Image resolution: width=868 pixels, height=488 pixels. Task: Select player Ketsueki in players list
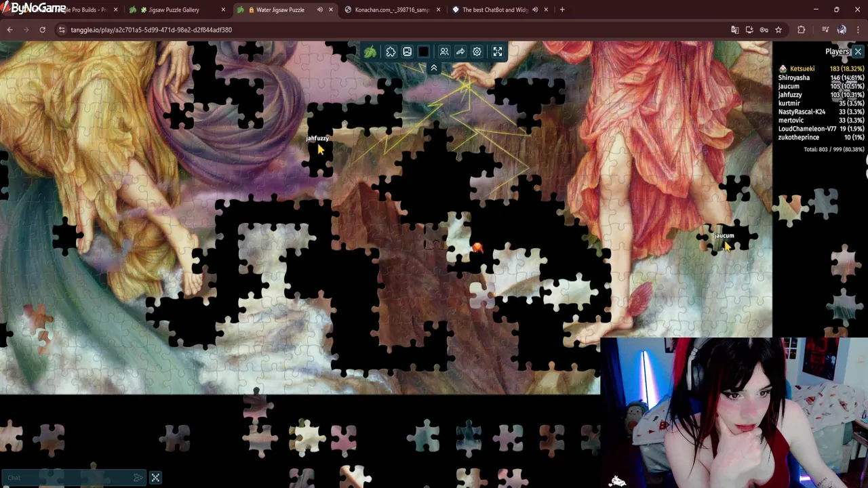pyautogui.click(x=802, y=69)
